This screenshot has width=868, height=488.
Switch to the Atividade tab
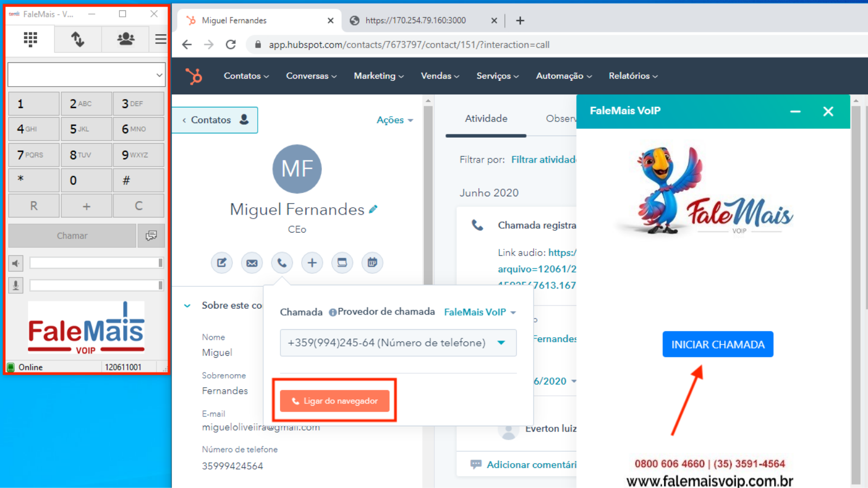pos(486,119)
